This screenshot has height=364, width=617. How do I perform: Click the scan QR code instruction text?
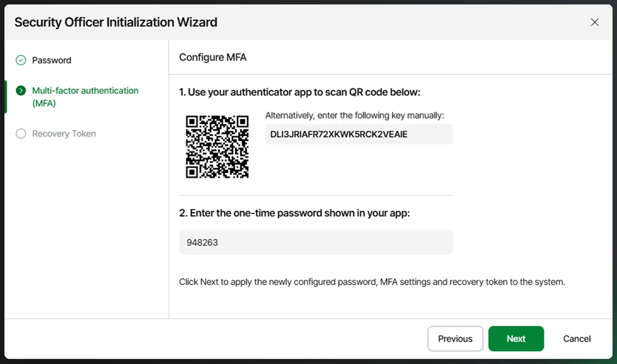[300, 92]
